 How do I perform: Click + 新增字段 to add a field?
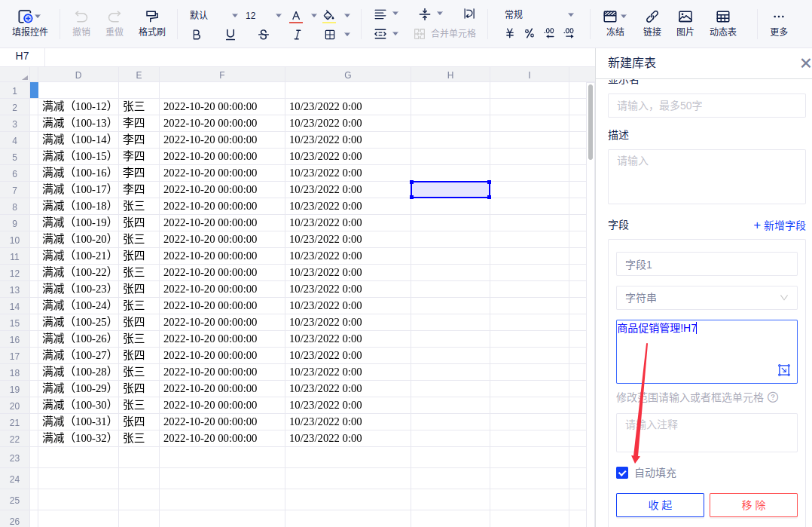780,225
